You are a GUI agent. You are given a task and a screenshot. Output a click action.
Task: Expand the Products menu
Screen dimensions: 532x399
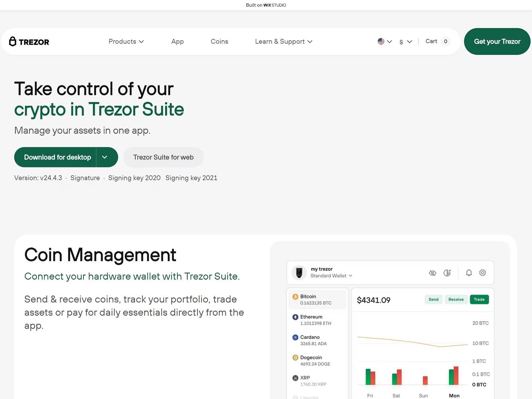126,42
